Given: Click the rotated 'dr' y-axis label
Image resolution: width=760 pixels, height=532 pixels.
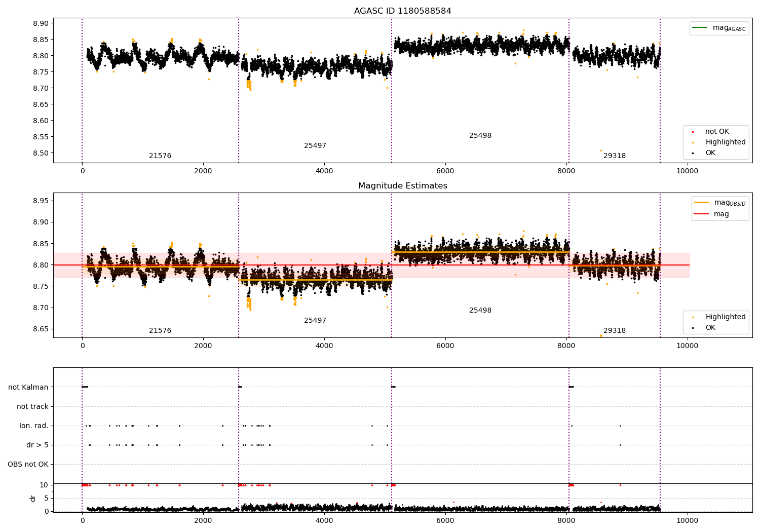Looking at the screenshot, I should pyautogui.click(x=33, y=498).
